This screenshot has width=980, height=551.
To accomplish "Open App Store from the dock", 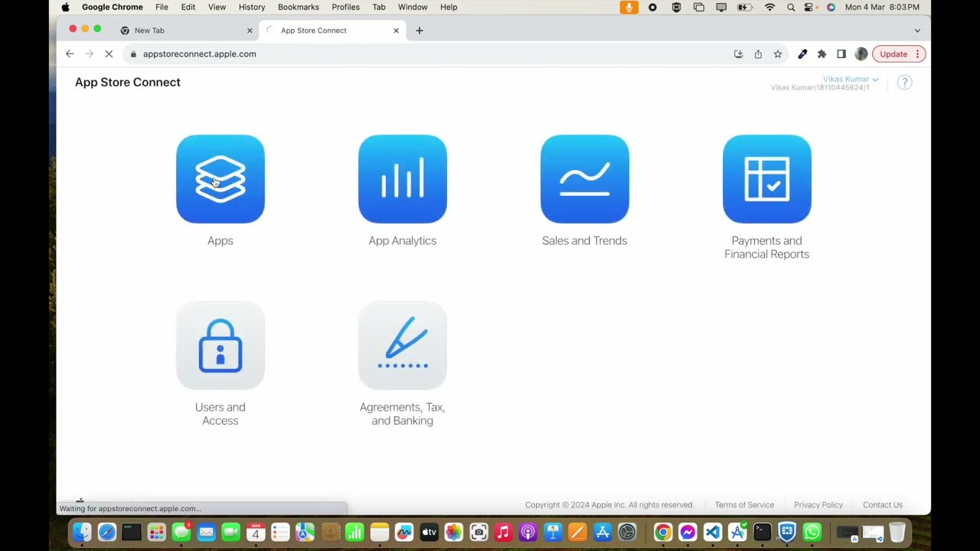I will [603, 532].
